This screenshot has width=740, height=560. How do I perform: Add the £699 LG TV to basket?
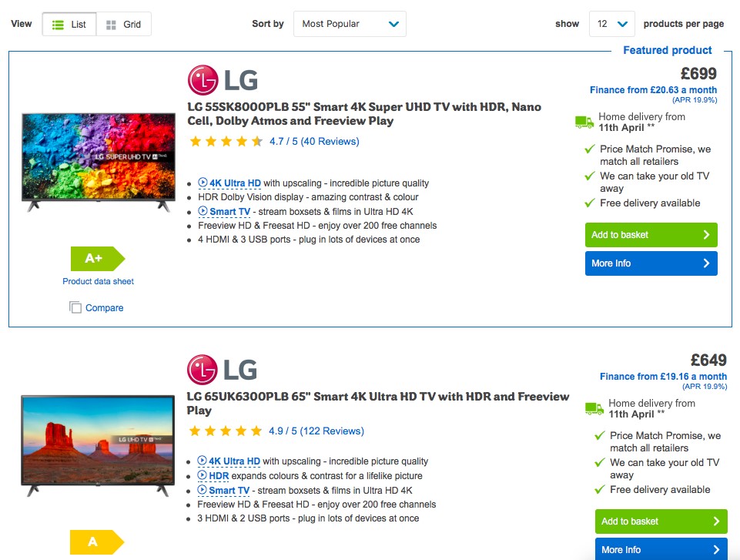coord(651,235)
